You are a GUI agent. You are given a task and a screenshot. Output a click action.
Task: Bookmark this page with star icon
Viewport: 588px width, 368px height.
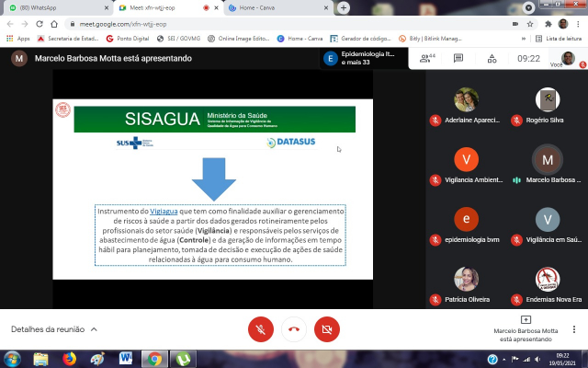tap(530, 24)
